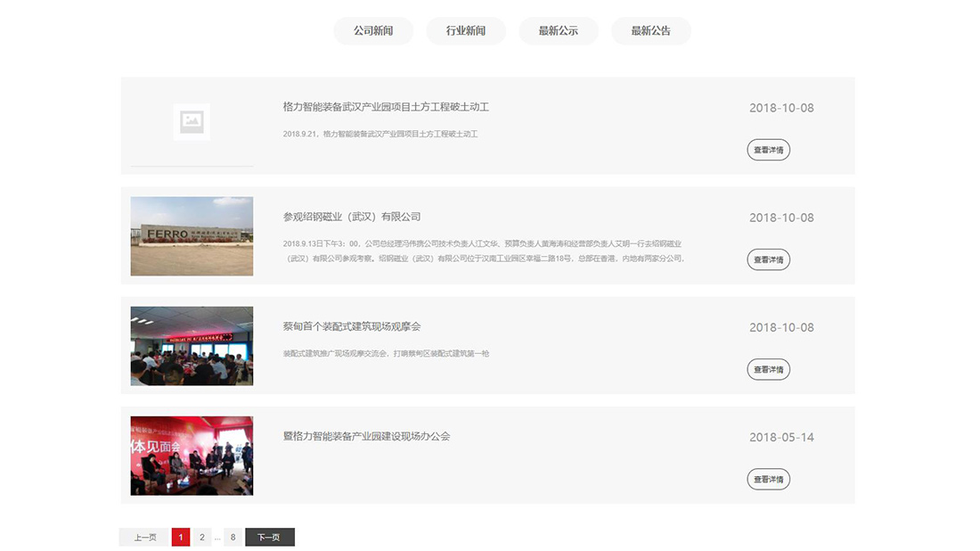Click the date of the 土方工程破土动工 article

(781, 108)
